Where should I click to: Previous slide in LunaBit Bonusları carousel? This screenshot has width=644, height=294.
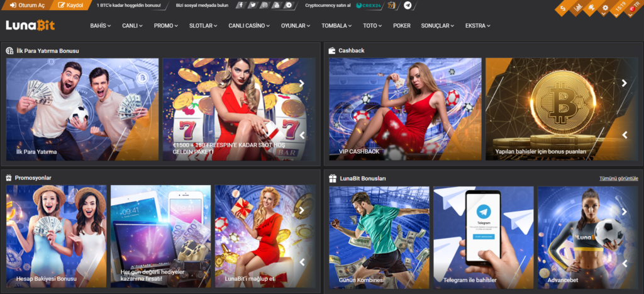point(625,264)
